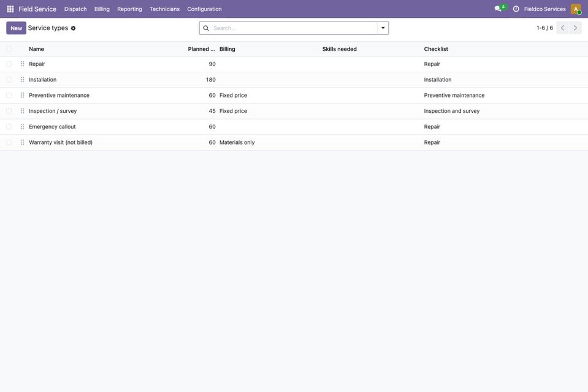Click the Field Service app title

37,9
